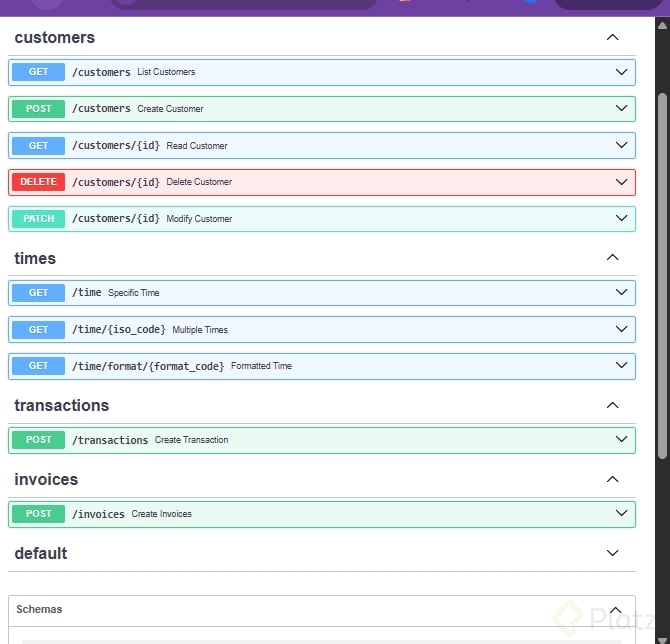Click the POST badge for Create Transaction
Screen dimensions: 670x644
(38, 440)
